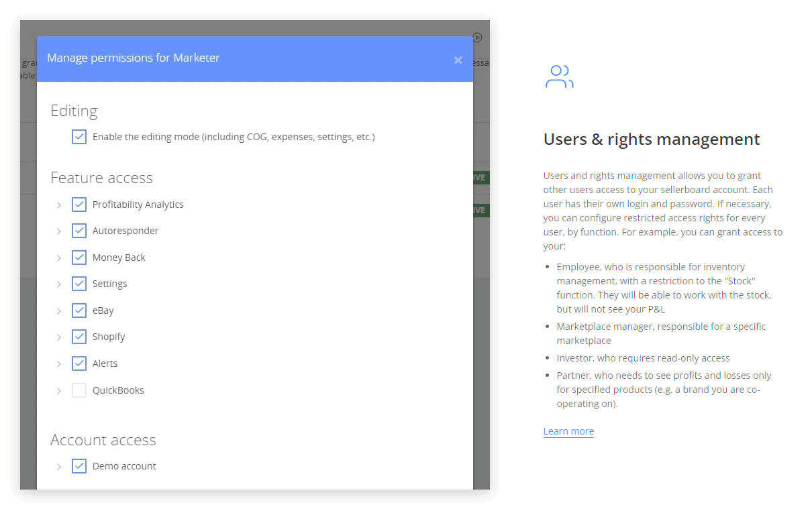Toggle Enable the editing mode checkbox
812x507 pixels.
79,137
